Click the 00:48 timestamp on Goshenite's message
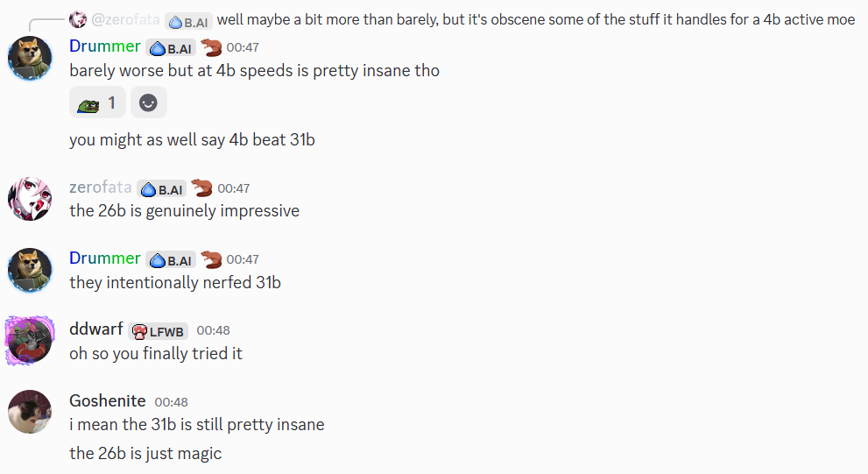Screen dimensions: 868x474 171,402
